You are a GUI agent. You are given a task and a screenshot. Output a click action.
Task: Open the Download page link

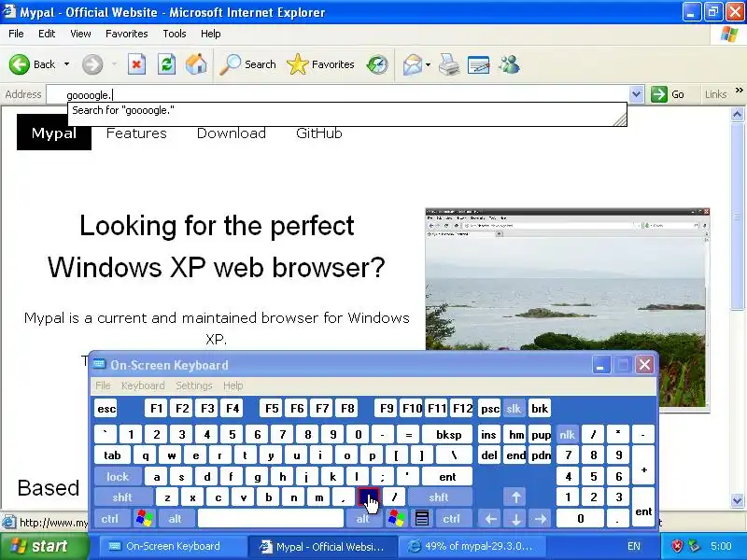[x=231, y=133]
